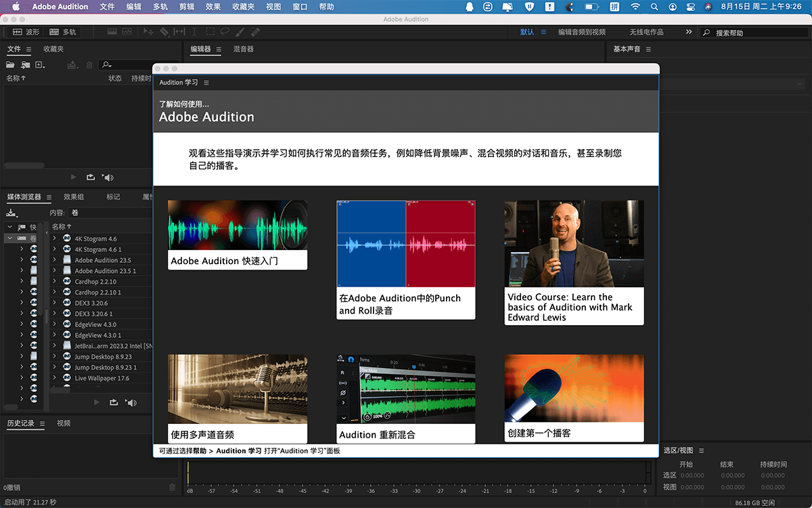
Task: Expand the Cardhop 2.2.10 row
Action: [x=55, y=281]
